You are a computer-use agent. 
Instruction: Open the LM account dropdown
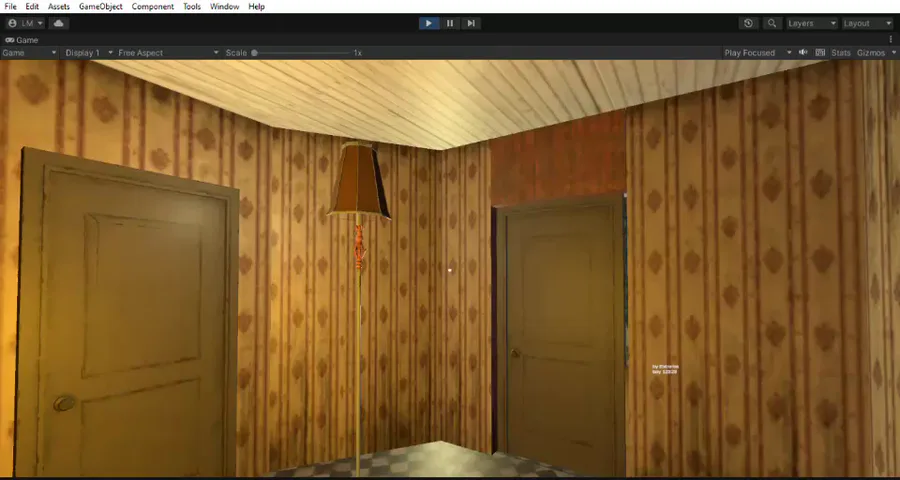tap(26, 24)
